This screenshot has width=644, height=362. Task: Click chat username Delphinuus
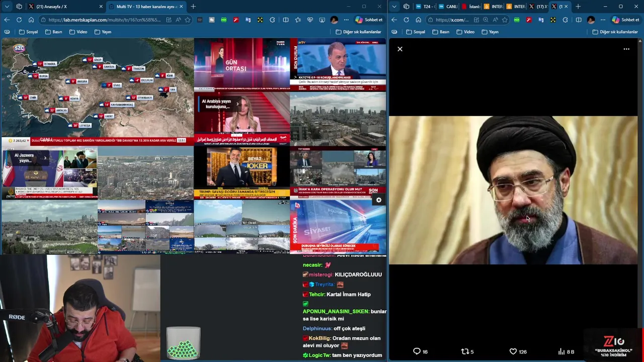(317, 328)
